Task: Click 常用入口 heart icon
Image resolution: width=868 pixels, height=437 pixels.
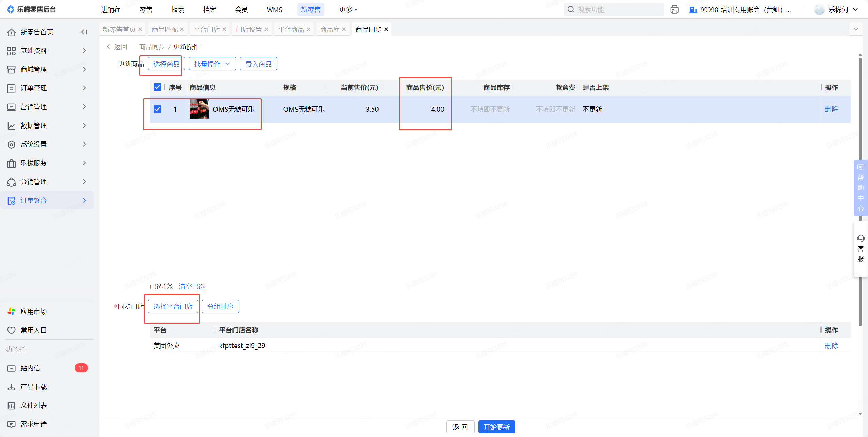Action: tap(12, 330)
